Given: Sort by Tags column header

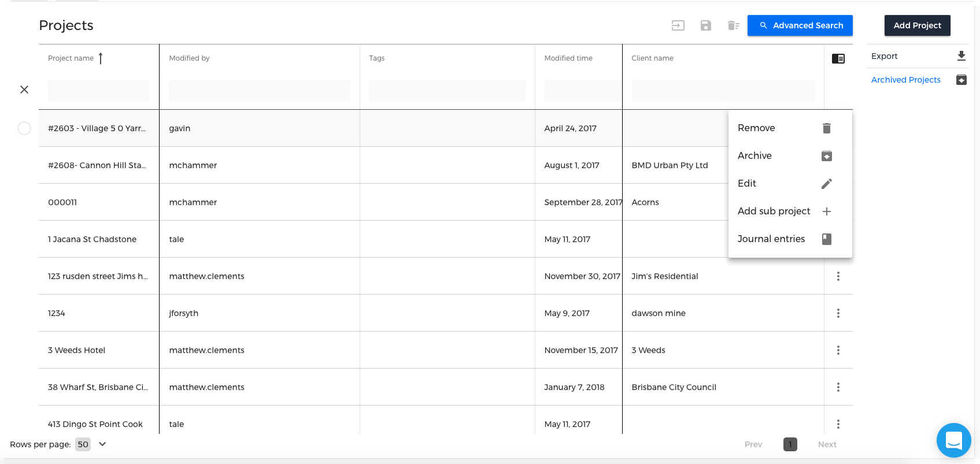Looking at the screenshot, I should [x=376, y=58].
